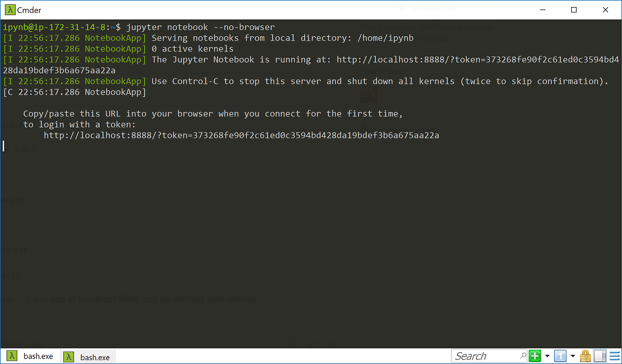This screenshot has width=622, height=364.
Task: Toggle the scrollbar panel visibility icon
Action: pyautogui.click(x=600, y=356)
